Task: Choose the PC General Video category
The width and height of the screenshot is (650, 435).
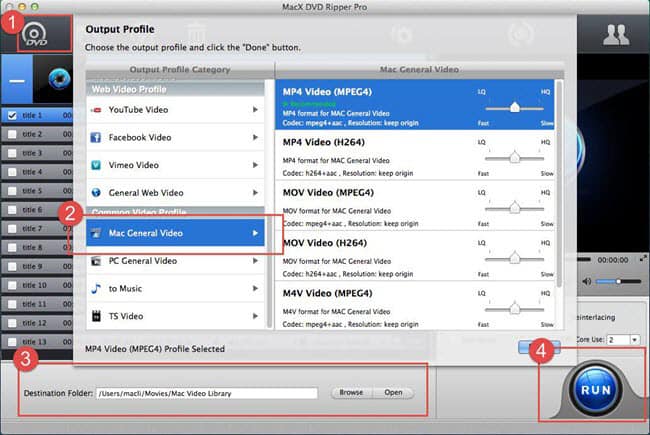Action: [175, 261]
